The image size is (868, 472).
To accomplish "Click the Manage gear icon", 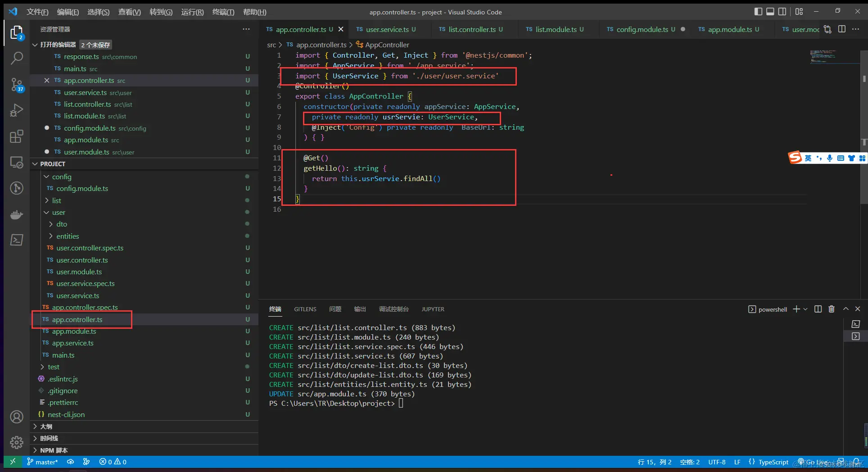I will (17, 442).
